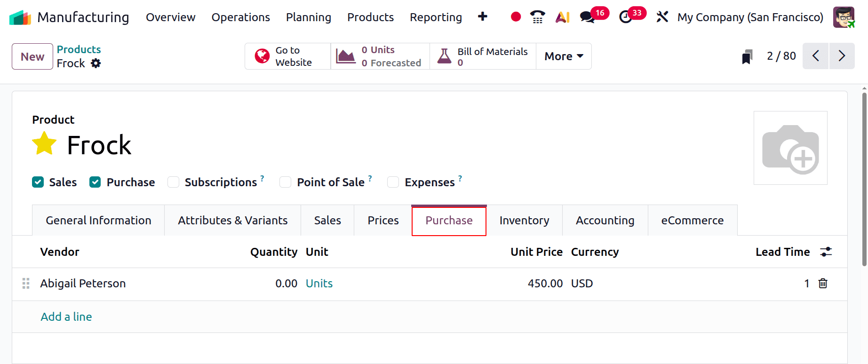The width and height of the screenshot is (868, 364).
Task: Click the Point of Sale help question mark
Action: (370, 178)
